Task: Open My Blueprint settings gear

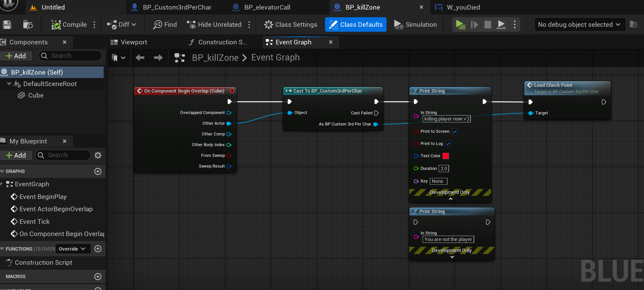Action: pos(98,155)
